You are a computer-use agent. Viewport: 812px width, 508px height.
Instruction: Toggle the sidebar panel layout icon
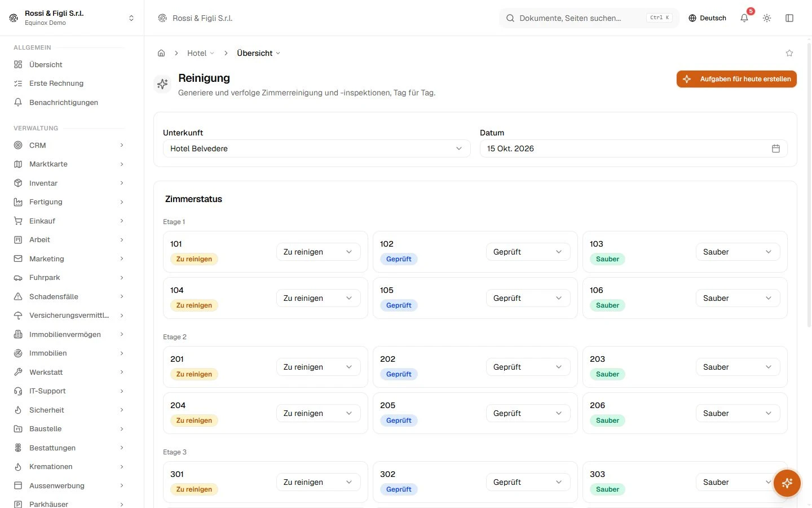coord(789,18)
